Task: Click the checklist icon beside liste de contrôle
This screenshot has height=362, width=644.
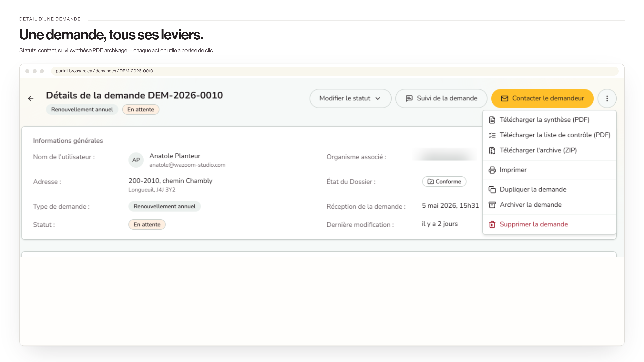Action: tap(492, 135)
